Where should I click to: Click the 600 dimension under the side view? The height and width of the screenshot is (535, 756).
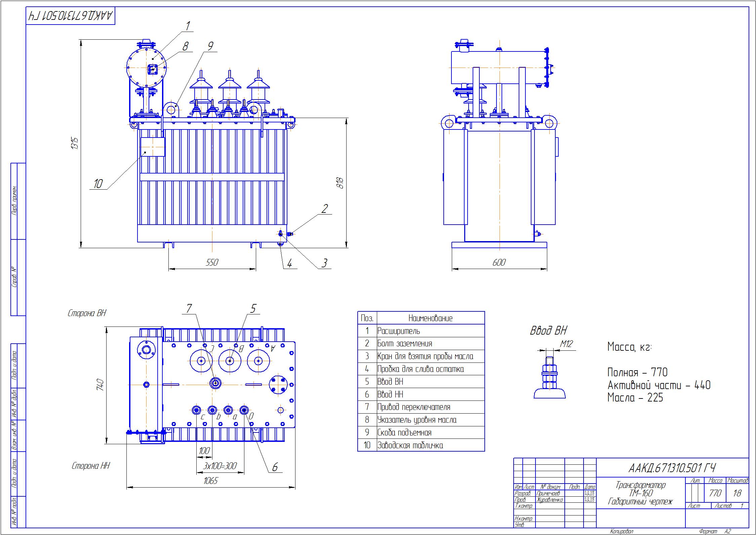point(499,263)
